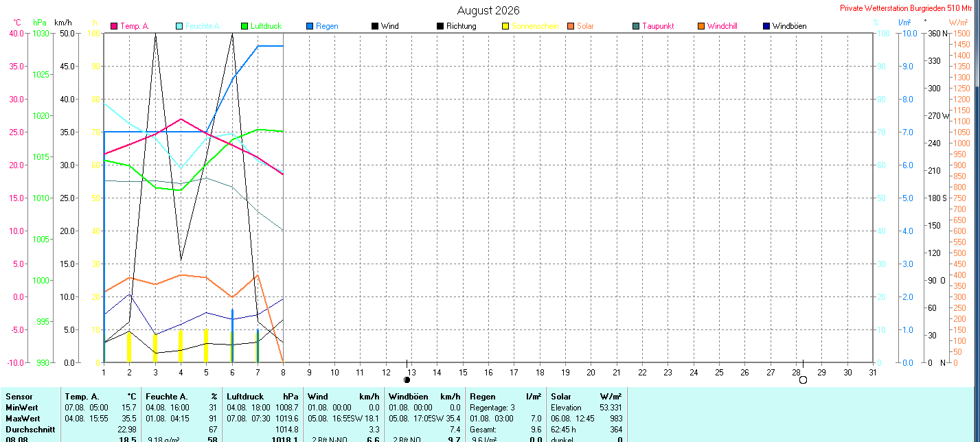Click the orange Solar legend color square
980x442 pixels.
[x=571, y=26]
